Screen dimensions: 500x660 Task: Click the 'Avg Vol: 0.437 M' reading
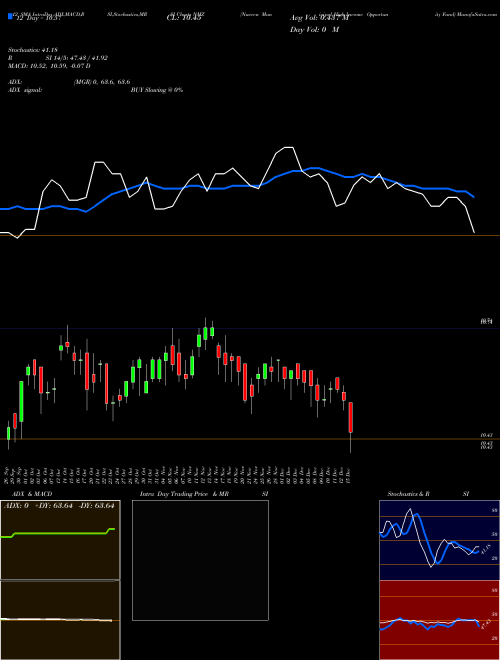coord(319,18)
